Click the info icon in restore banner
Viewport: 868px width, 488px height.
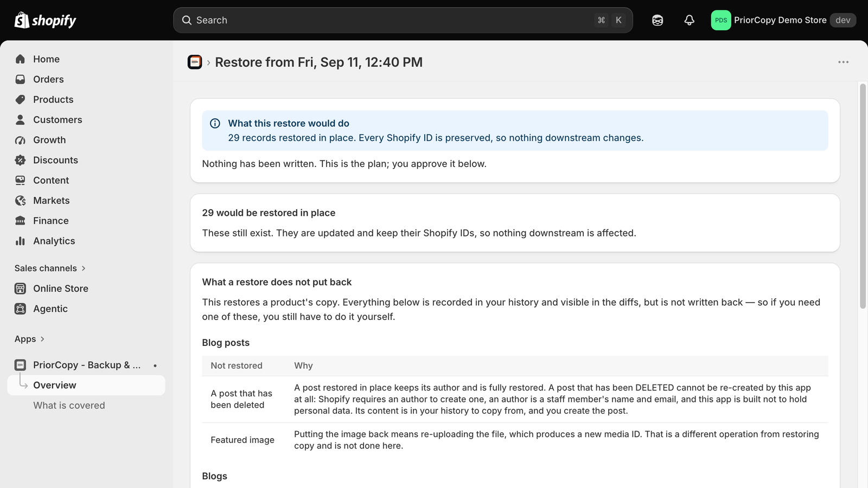(215, 123)
